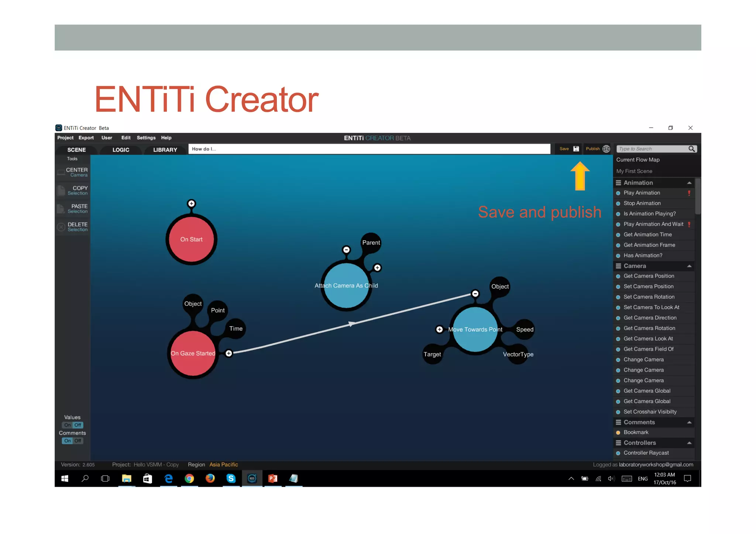Viewport: 756px width, 534px height.
Task: Click the Point bubble on On Gaze Started
Action: (218, 310)
